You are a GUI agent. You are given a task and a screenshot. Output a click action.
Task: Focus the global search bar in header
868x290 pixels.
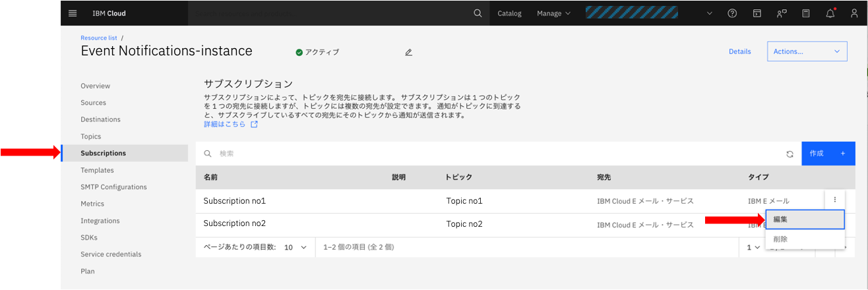328,13
